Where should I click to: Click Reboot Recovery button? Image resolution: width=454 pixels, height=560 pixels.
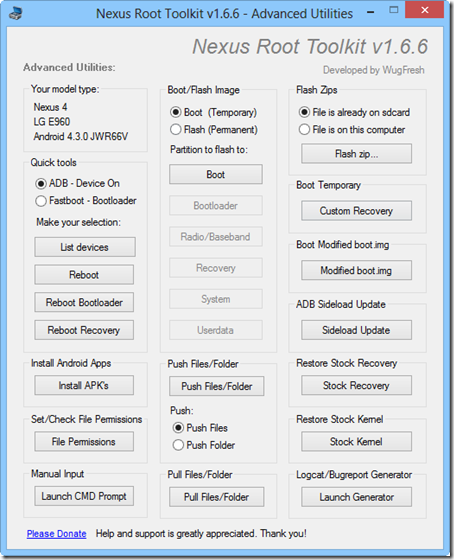coord(84,330)
